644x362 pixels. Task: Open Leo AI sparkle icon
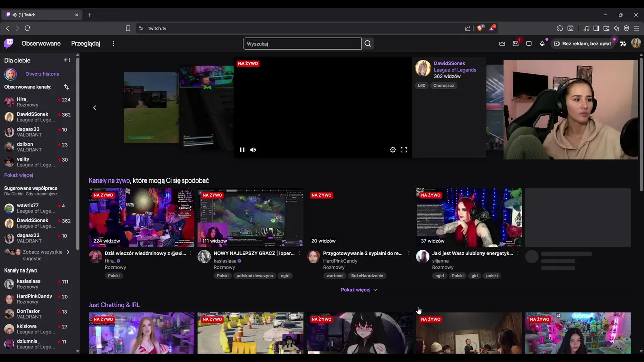pyautogui.click(x=616, y=28)
